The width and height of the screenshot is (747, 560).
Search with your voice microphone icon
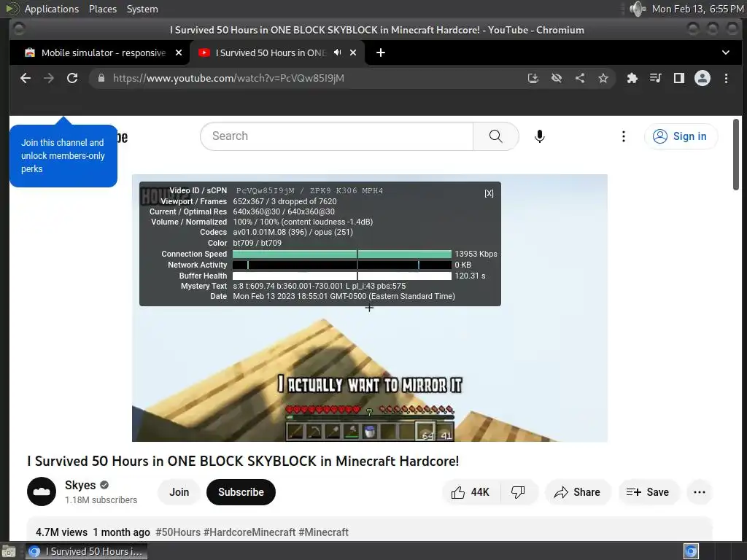pos(539,136)
